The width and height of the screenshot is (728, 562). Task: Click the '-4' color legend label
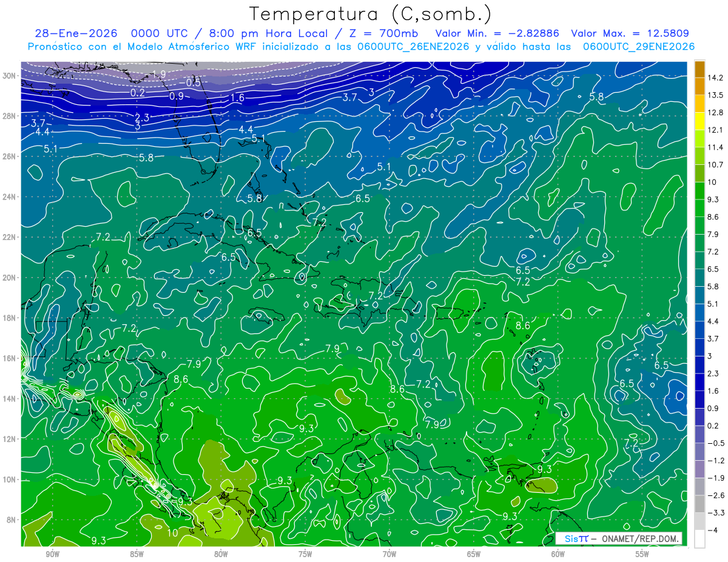tap(712, 530)
